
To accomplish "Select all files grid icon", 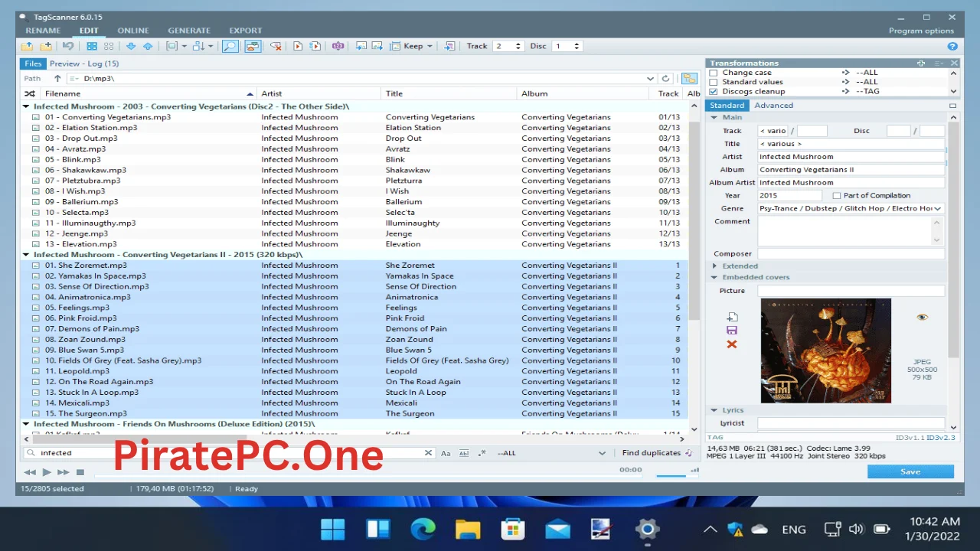I will click(x=92, y=46).
